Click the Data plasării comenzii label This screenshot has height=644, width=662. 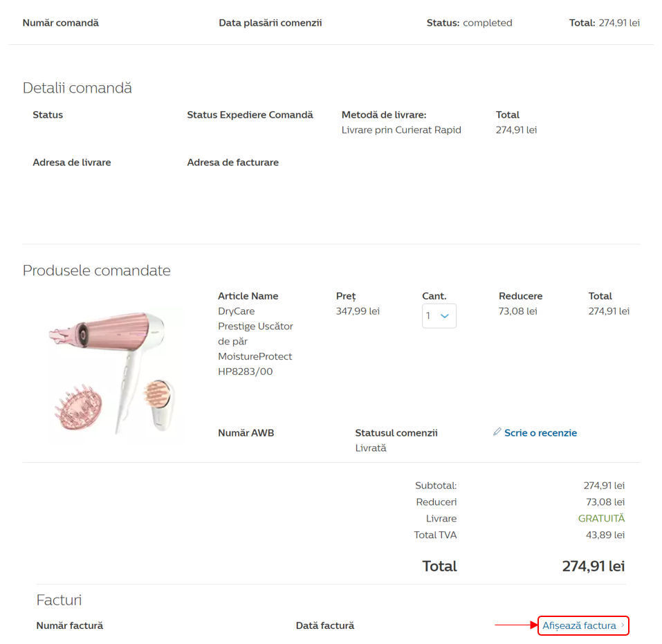click(270, 23)
